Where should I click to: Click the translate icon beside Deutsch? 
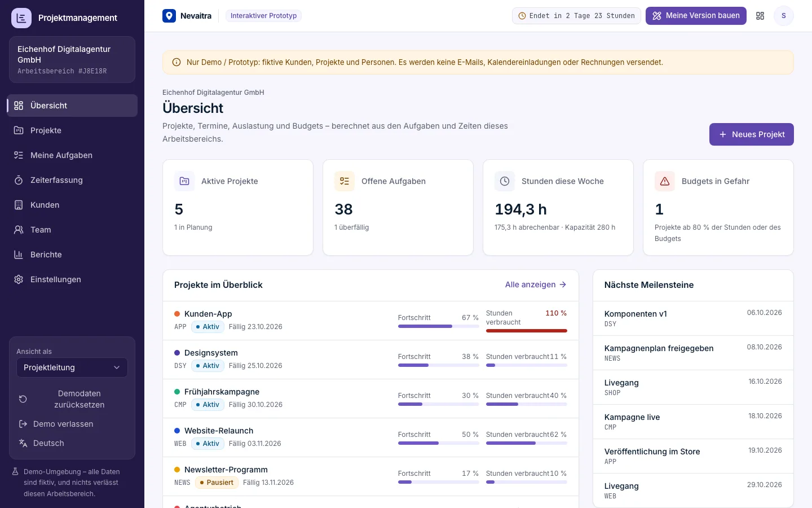23,443
